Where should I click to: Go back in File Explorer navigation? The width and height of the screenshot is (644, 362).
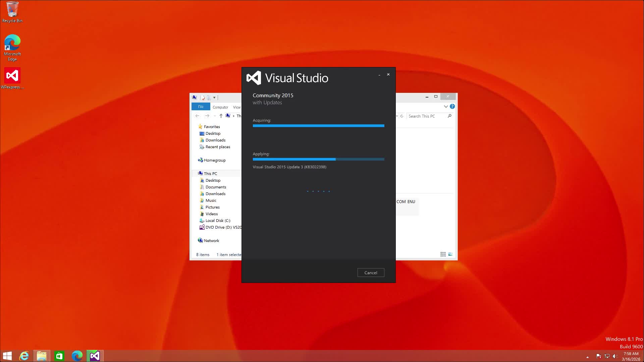click(x=197, y=116)
